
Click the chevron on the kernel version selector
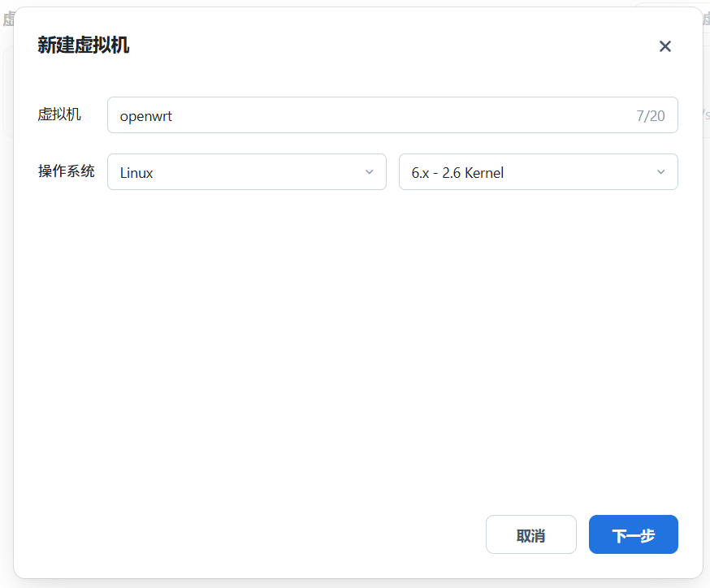661,172
